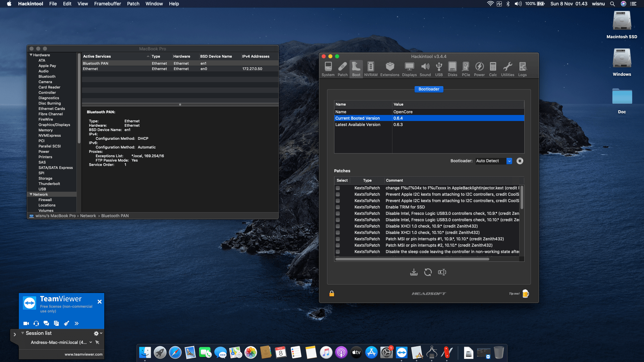
Task: Click the refresh icon under the Patches list
Action: coord(428,272)
